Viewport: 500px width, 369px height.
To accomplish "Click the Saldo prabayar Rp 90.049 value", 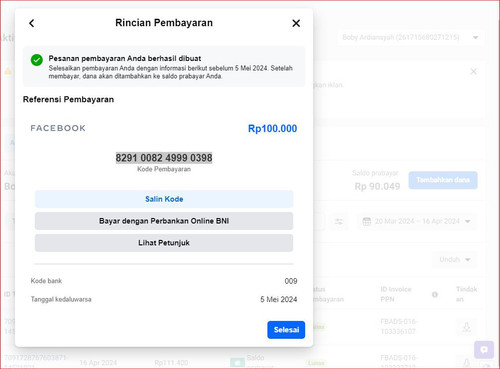I will click(377, 186).
